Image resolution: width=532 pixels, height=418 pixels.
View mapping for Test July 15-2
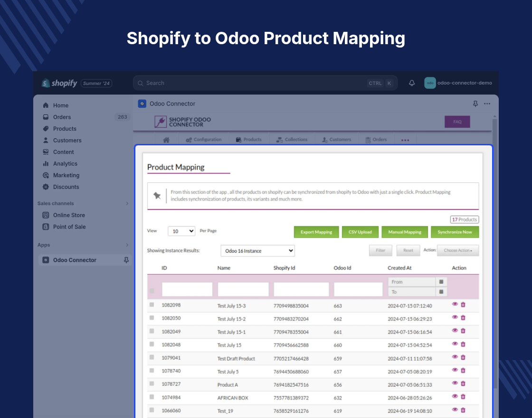455,318
